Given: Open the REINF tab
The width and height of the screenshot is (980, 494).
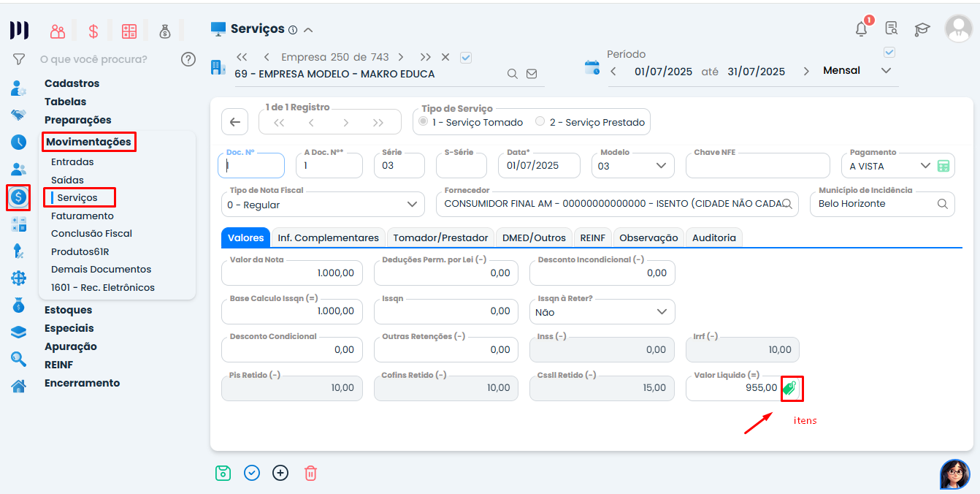Looking at the screenshot, I should pyautogui.click(x=592, y=237).
